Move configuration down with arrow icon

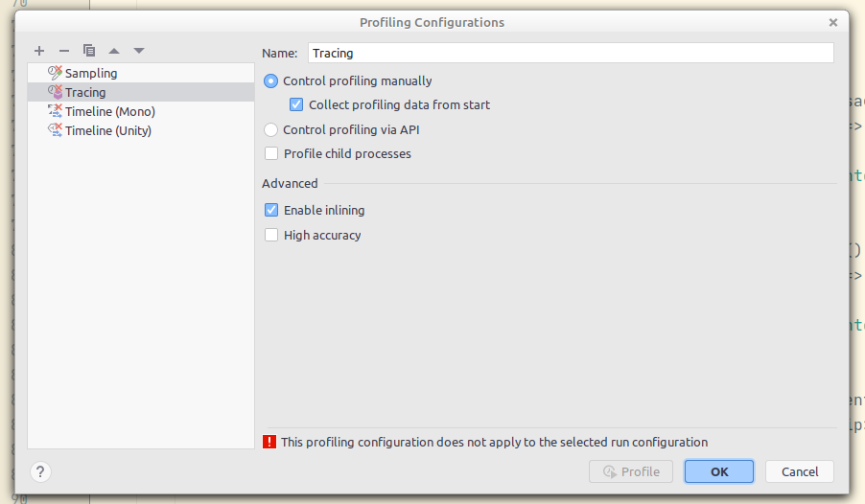(139, 51)
